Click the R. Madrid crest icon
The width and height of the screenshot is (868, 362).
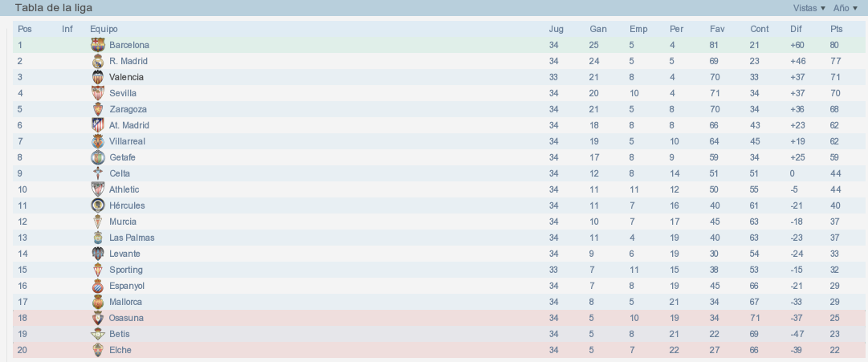(x=98, y=61)
